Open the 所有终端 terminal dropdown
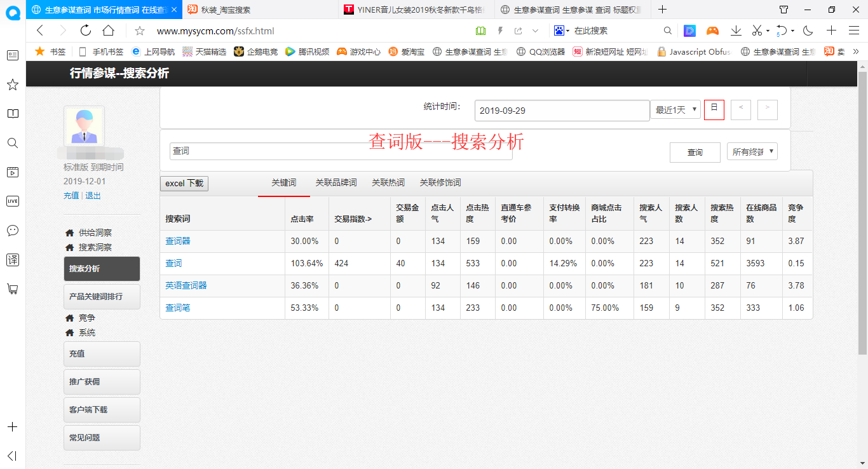Viewport: 868px width, 469px height. (x=752, y=152)
